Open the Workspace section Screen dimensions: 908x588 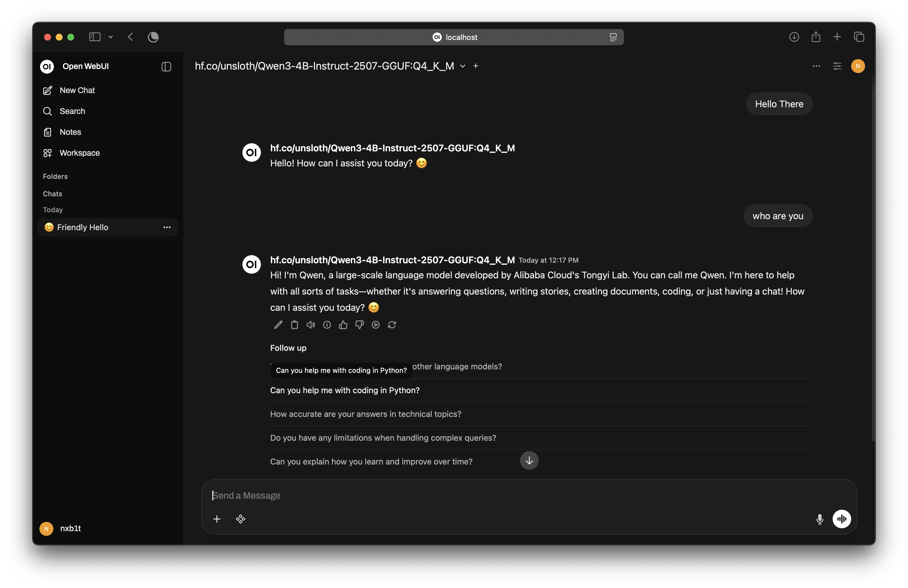pyautogui.click(x=79, y=153)
